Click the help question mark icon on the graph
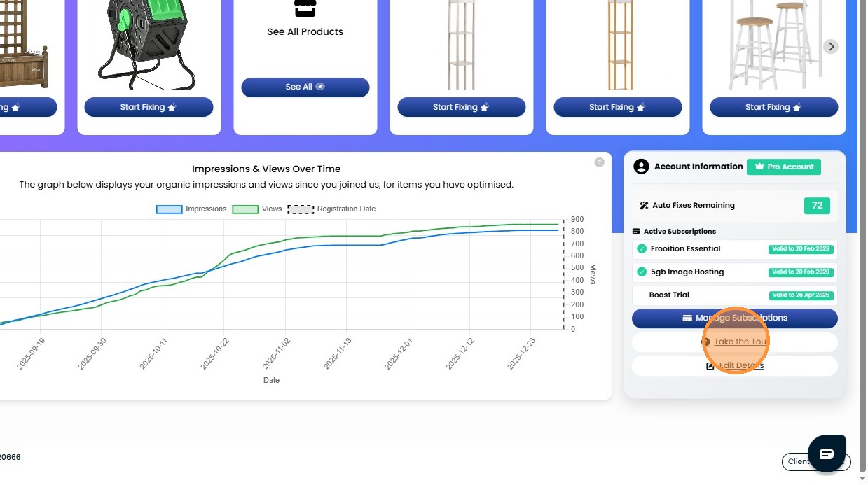 pyautogui.click(x=599, y=162)
